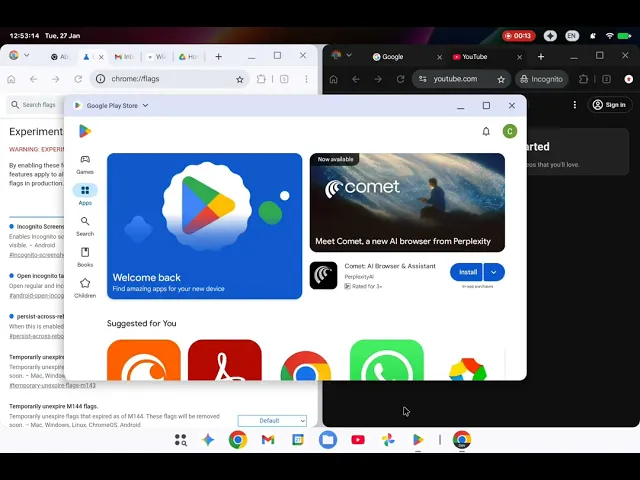The width and height of the screenshot is (640, 480).
Task: Bookmark youtube.com with star icon
Action: coord(501,79)
